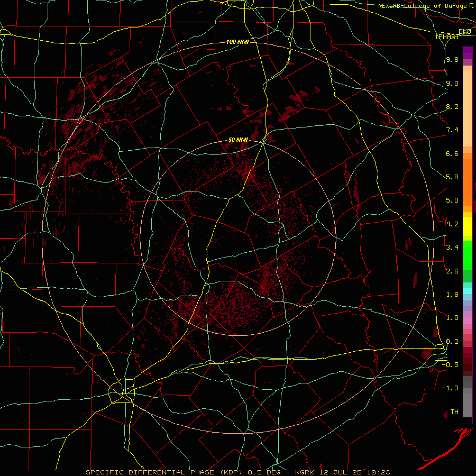Click the 9.0 scale value
This screenshot has height=476, width=476.
[452, 83]
